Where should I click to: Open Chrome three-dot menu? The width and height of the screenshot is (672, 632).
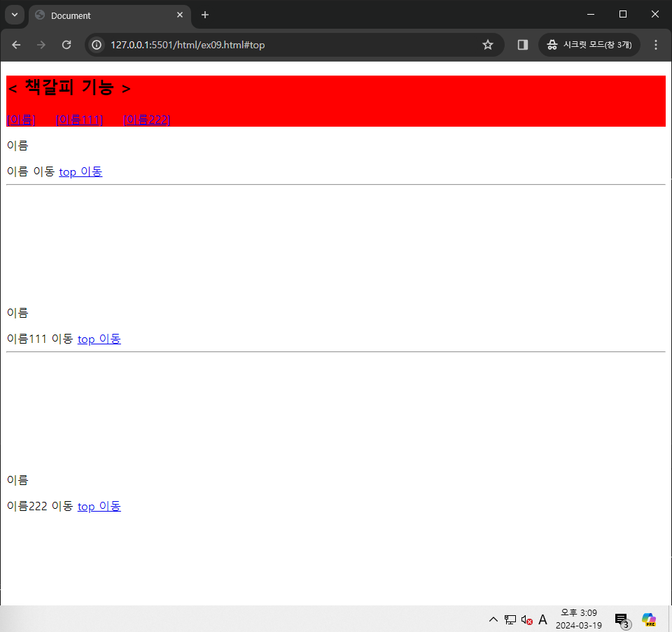[656, 45]
